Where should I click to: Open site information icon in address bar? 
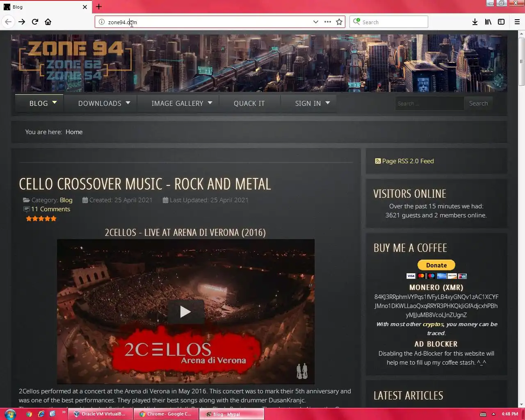pyautogui.click(x=102, y=22)
